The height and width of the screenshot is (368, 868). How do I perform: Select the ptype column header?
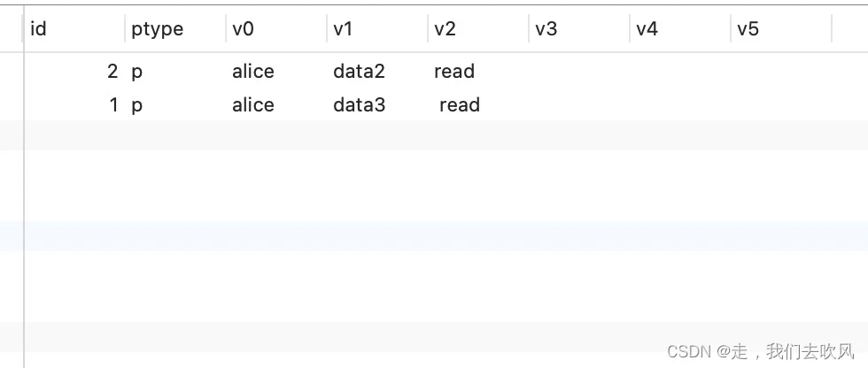point(175,28)
